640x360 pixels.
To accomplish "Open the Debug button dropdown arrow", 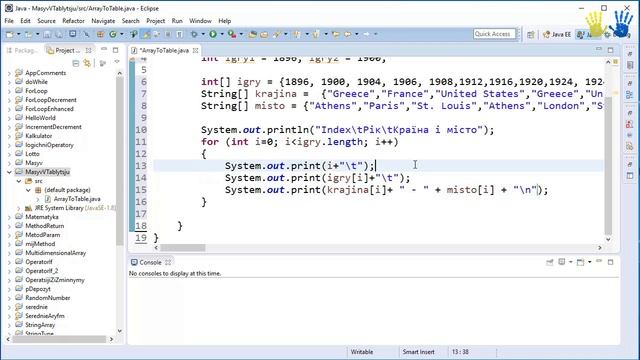I will [x=203, y=34].
